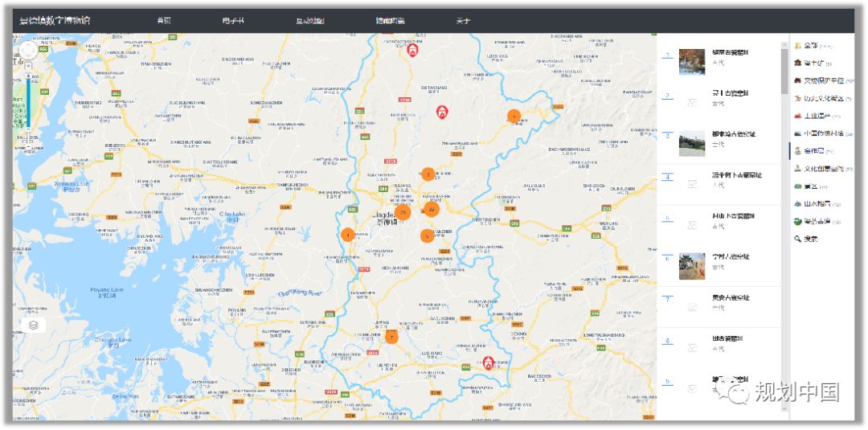The height and width of the screenshot is (430, 868).
Task: Click the red kiln marker near map bottom
Action: 489,363
